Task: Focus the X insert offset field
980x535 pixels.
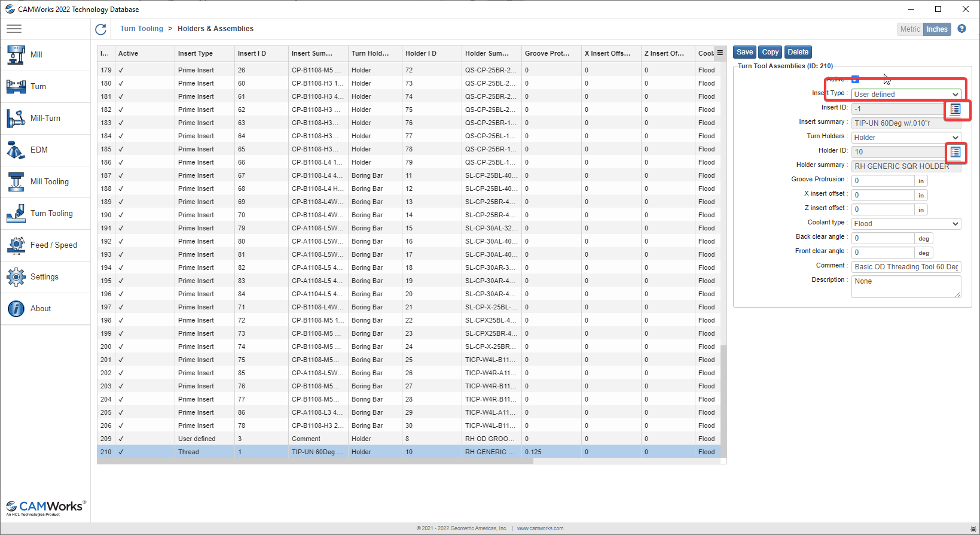Action: point(883,194)
